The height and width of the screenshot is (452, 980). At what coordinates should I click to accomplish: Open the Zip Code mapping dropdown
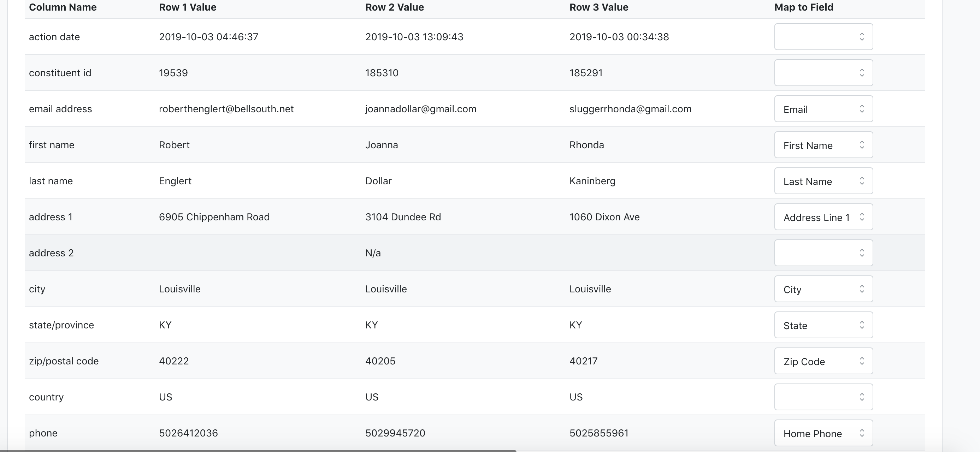pos(823,361)
